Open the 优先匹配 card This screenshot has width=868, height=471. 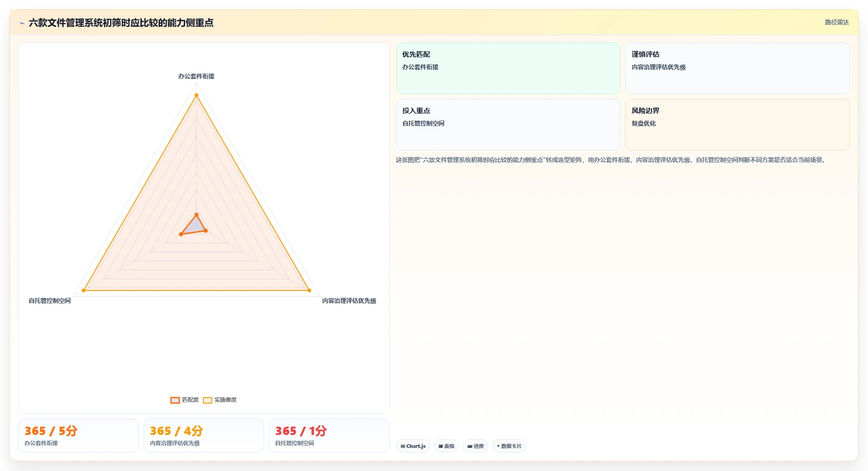click(508, 68)
